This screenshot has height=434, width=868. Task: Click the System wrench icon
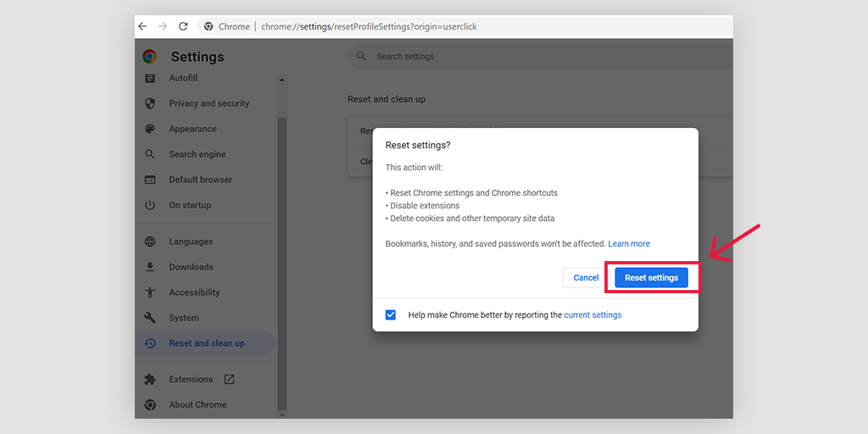click(150, 318)
